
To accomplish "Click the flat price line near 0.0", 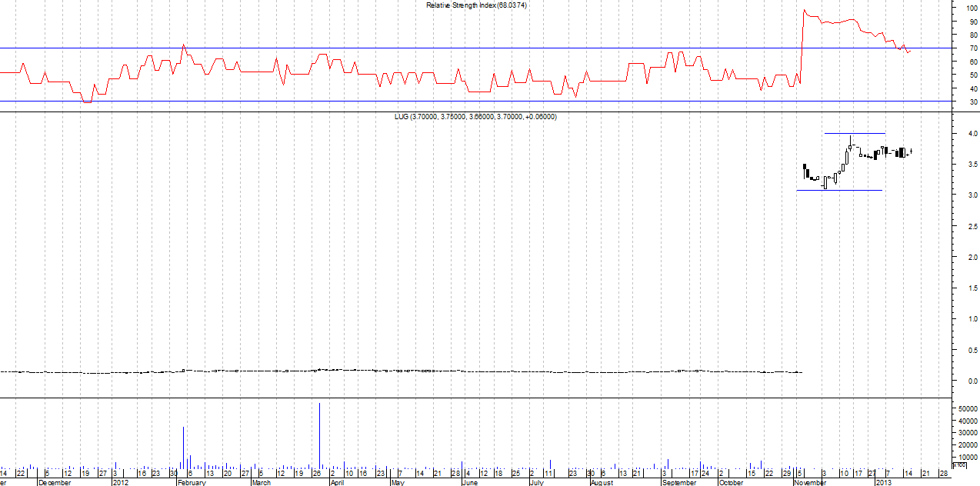I will [385, 371].
